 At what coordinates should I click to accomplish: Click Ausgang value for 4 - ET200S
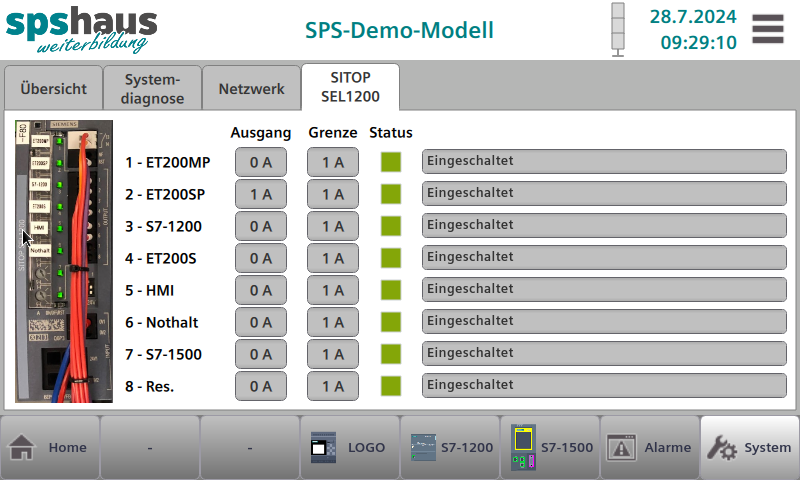click(x=261, y=258)
